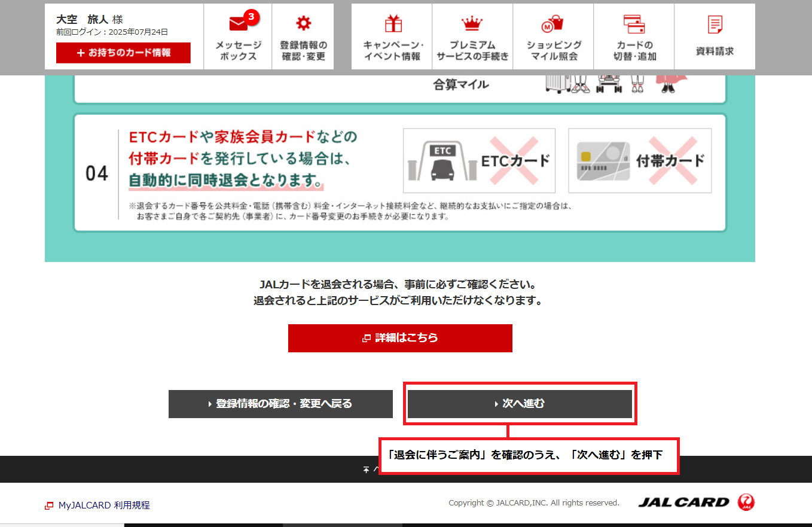Click the page-top arrow in dark bar
Screen dimensions: 812x527
368,470
